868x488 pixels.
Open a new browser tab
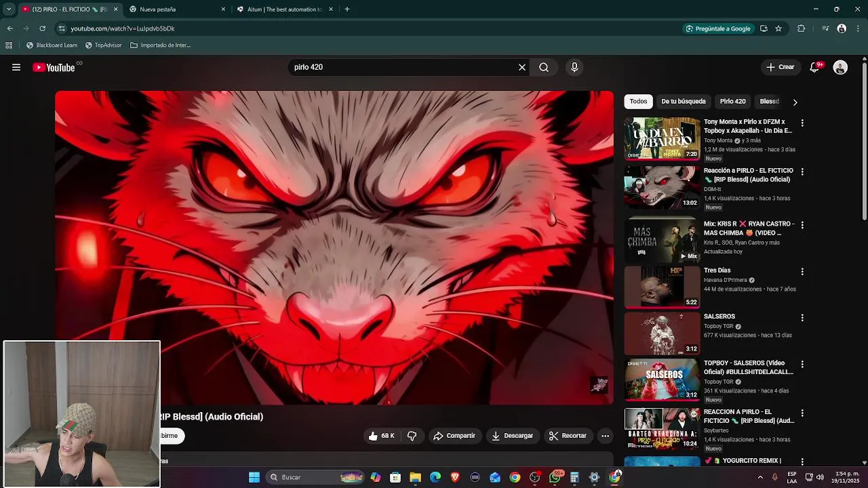click(347, 9)
